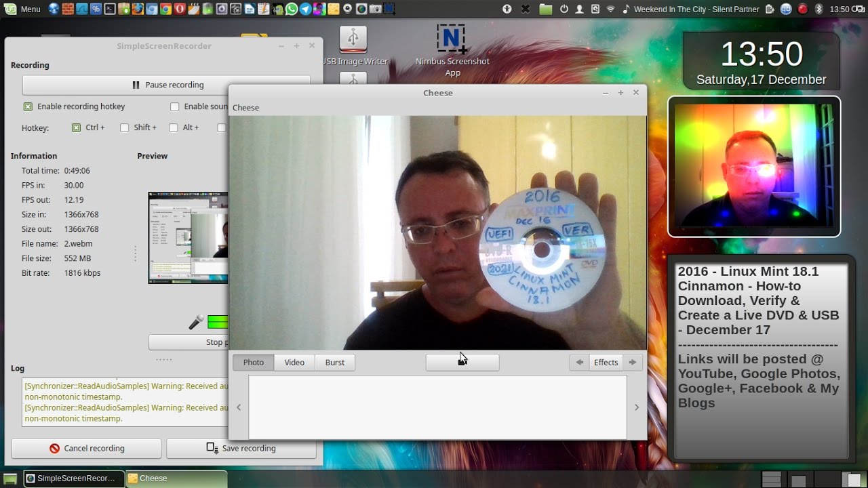This screenshot has height=488, width=868.
Task: Click the Linux Mint 18.1 sticky note
Action: click(x=762, y=357)
